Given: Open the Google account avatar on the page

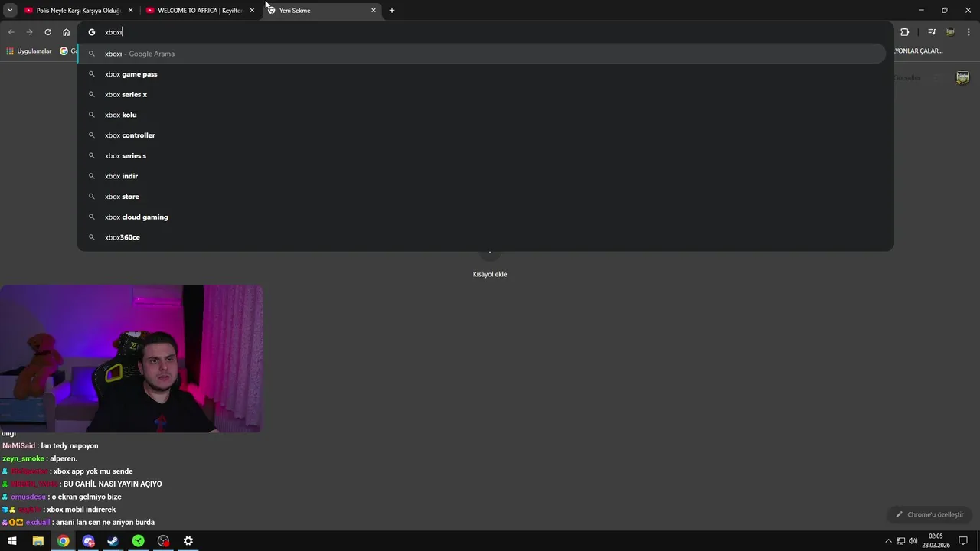Looking at the screenshot, I should point(962,77).
